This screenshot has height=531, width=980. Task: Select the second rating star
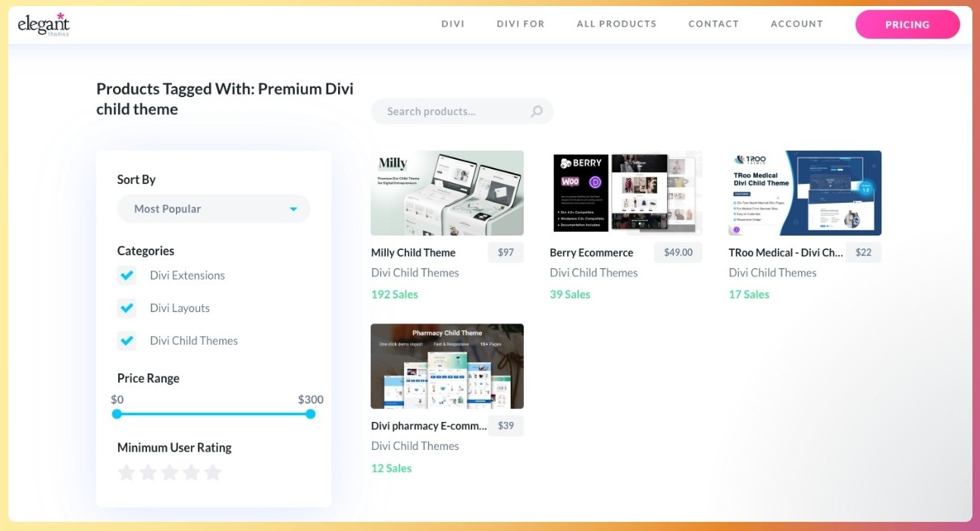click(x=148, y=473)
